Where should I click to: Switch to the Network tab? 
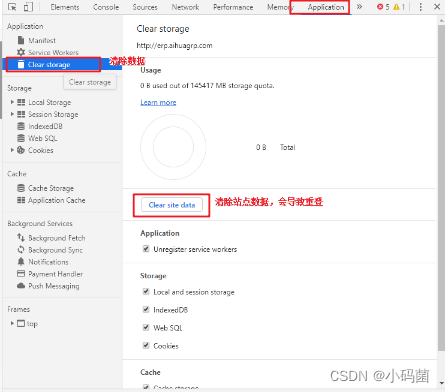pos(185,7)
